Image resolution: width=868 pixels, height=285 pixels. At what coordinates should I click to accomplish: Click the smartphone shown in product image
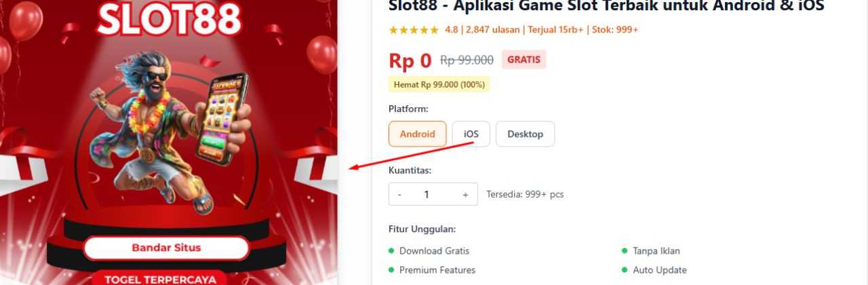click(x=222, y=117)
